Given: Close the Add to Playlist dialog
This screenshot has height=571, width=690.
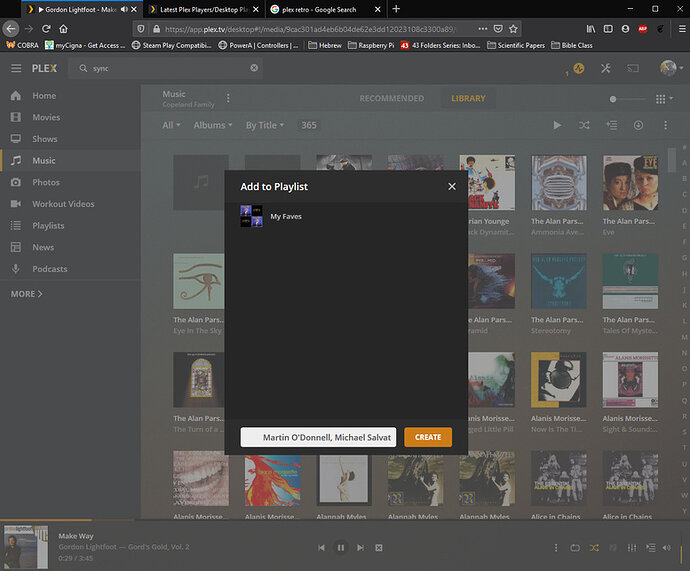Looking at the screenshot, I should tap(451, 187).
